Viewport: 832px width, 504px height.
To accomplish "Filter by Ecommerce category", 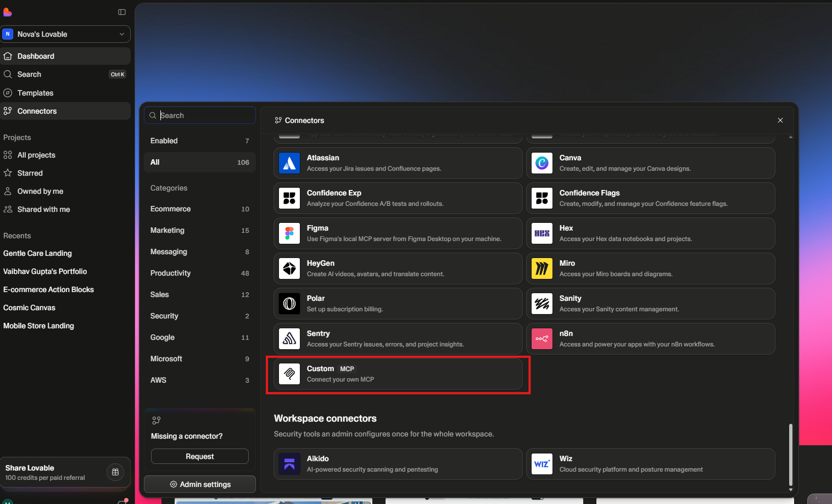I will tap(200, 209).
